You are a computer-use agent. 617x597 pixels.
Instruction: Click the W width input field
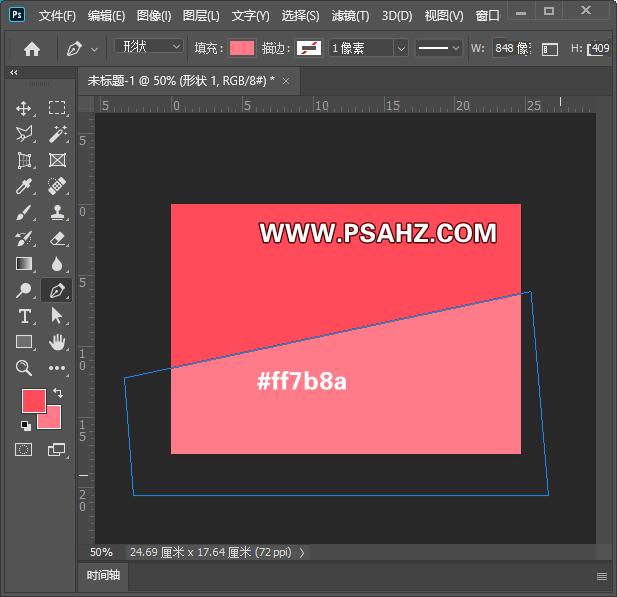pyautogui.click(x=512, y=48)
